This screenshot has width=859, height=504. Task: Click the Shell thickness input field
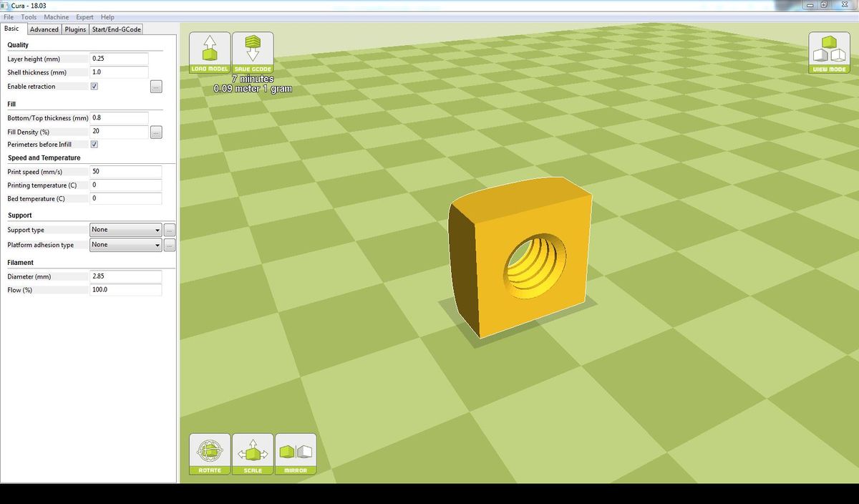pyautogui.click(x=119, y=72)
